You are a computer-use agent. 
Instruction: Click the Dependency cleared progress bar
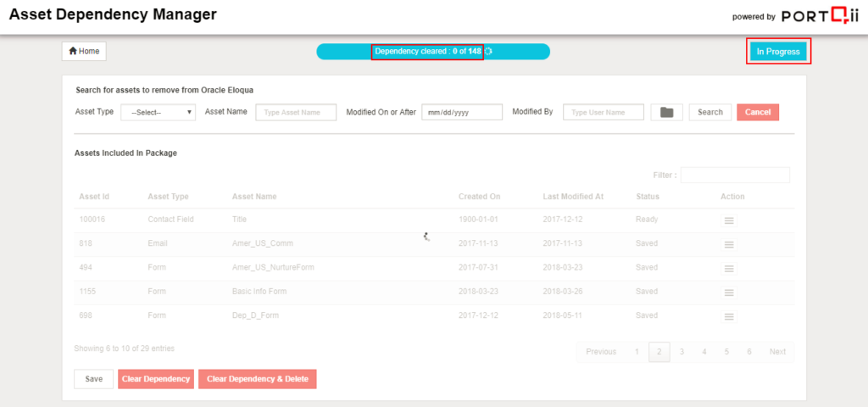click(432, 52)
